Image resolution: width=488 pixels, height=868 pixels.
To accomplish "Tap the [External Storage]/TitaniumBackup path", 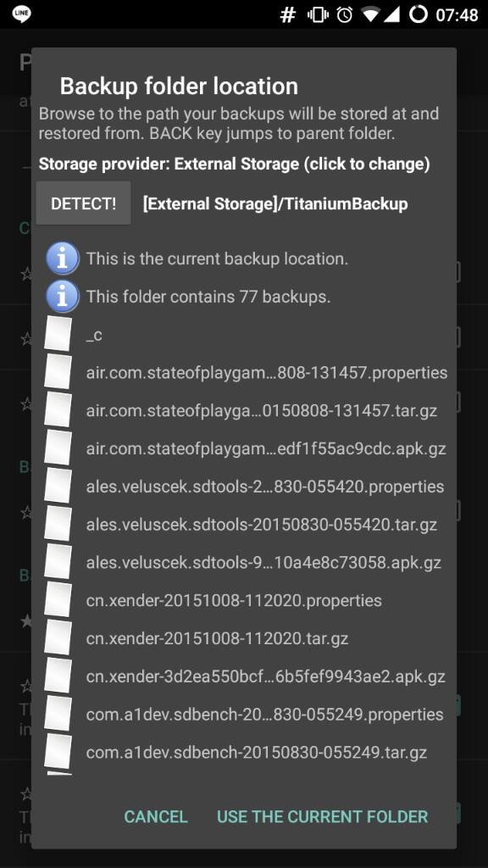I will coord(275,203).
